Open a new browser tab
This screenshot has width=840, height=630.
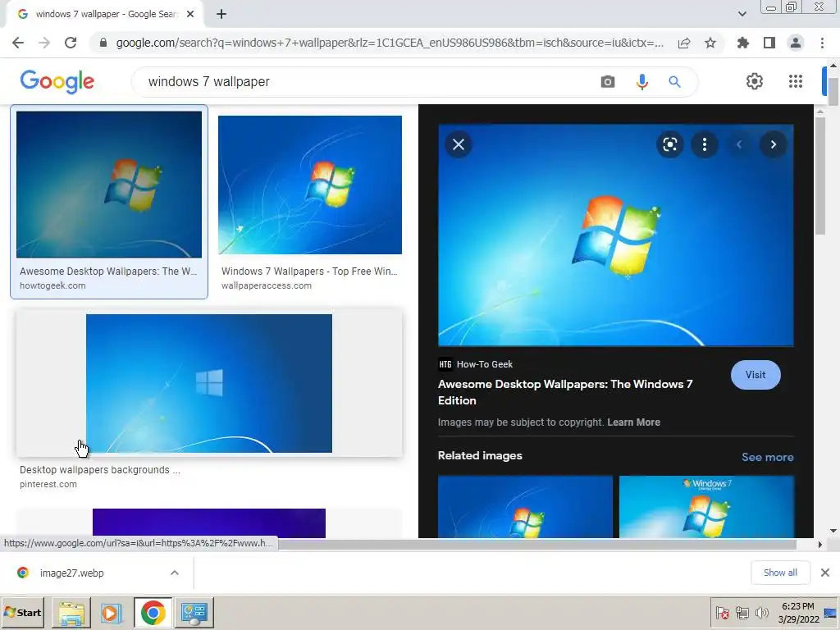pos(221,14)
